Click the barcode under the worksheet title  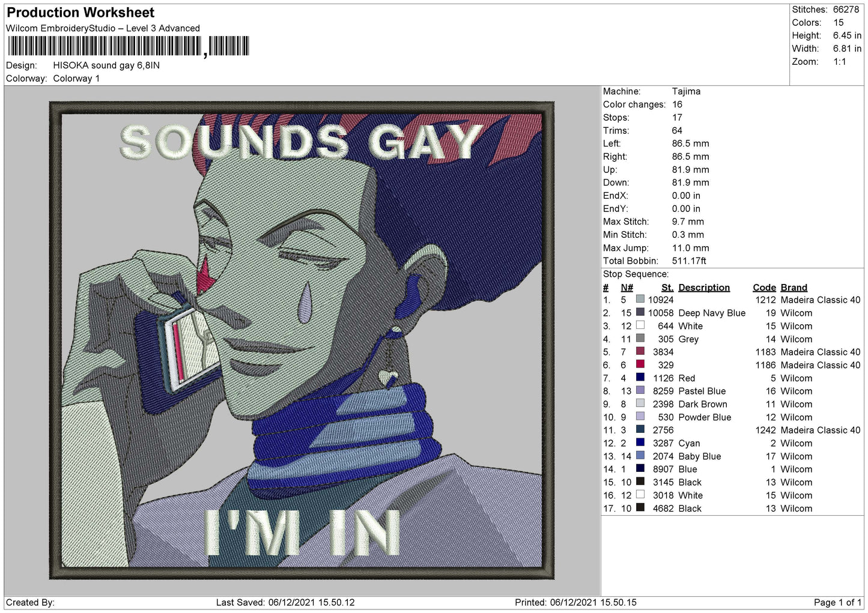(x=128, y=46)
